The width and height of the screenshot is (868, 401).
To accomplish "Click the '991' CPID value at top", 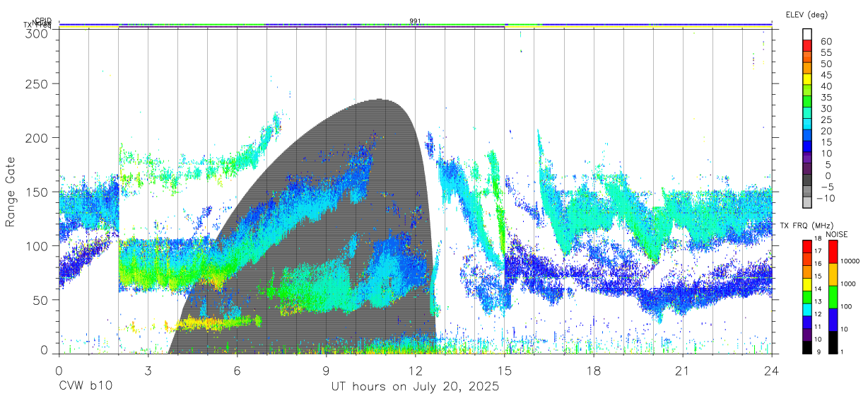I will 415,21.
